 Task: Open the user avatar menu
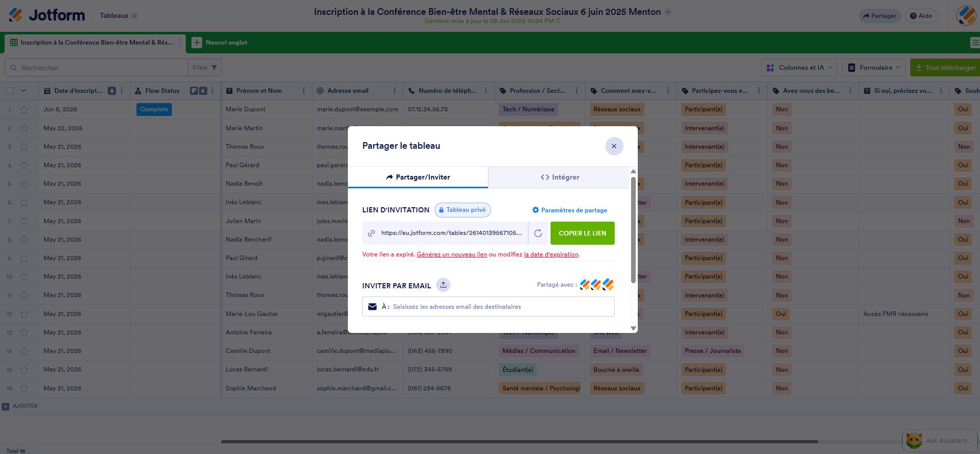[966, 15]
